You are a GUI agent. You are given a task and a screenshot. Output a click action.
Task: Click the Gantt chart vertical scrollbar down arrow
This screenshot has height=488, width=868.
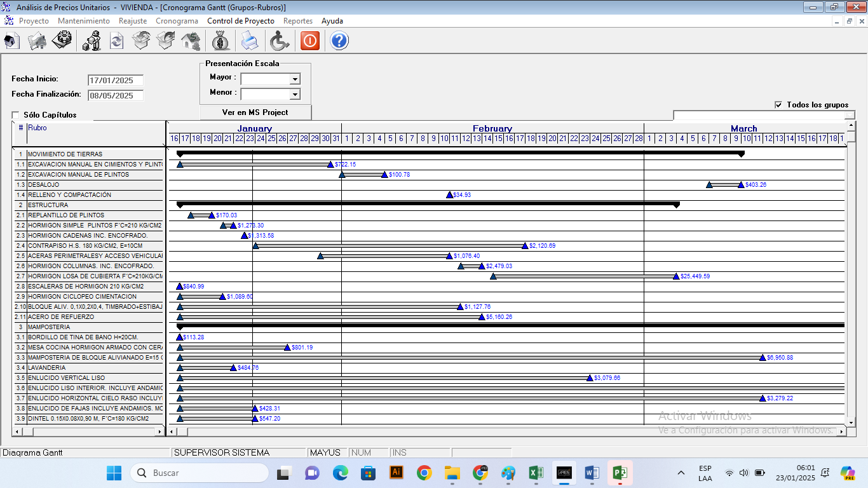click(x=851, y=422)
